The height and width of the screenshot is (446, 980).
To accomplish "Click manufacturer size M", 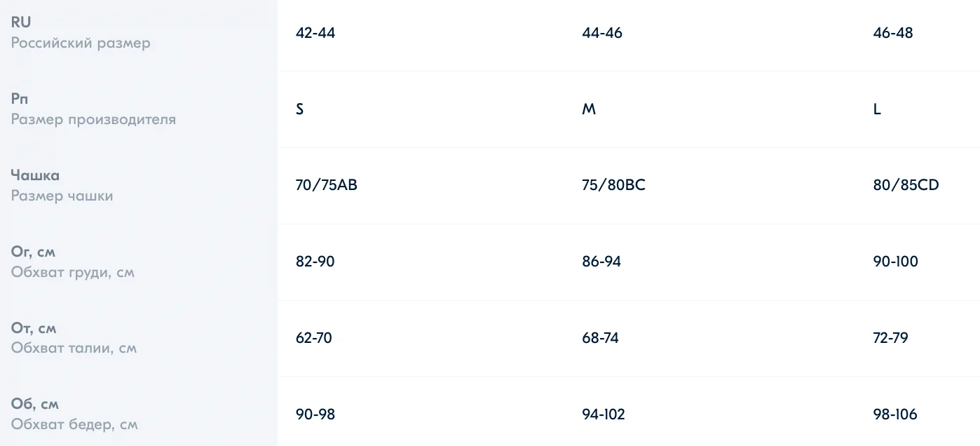I will point(589,109).
